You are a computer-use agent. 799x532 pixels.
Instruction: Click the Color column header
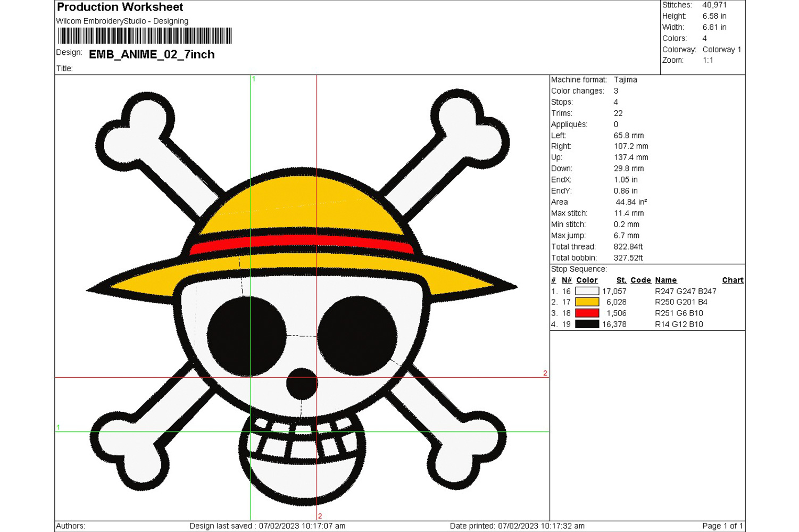587,280
